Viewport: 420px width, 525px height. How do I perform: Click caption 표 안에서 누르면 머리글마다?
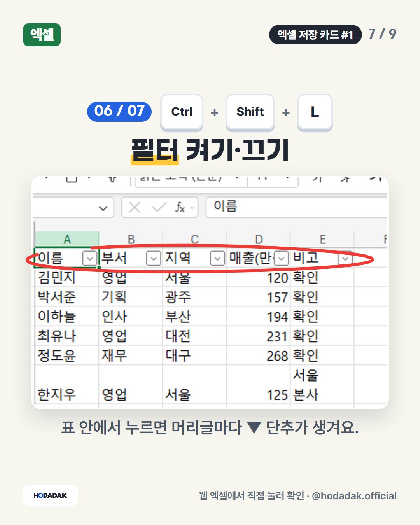pos(152,427)
